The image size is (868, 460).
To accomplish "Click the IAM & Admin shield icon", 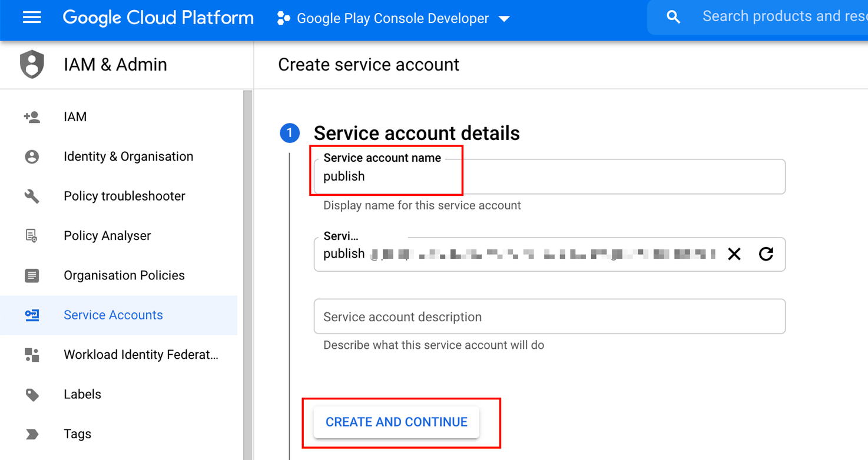I will click(32, 64).
